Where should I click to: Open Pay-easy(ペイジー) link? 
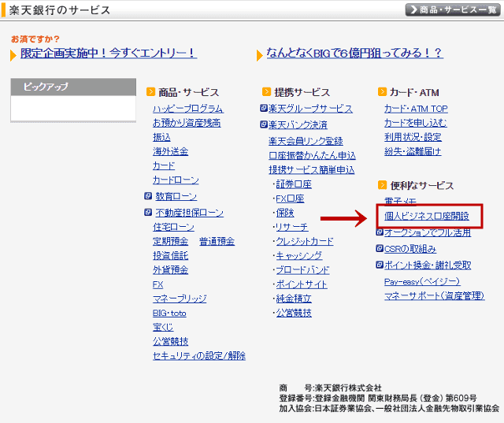422,281
